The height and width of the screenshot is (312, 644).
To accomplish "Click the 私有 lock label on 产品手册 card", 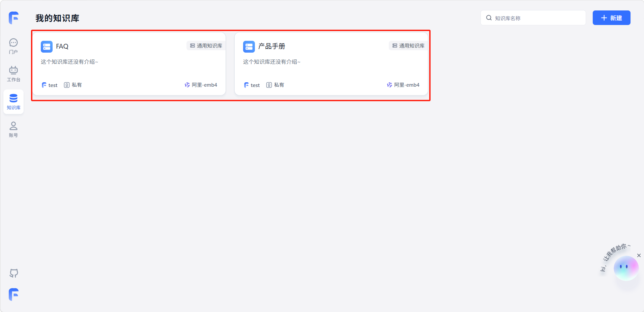I will coord(275,85).
